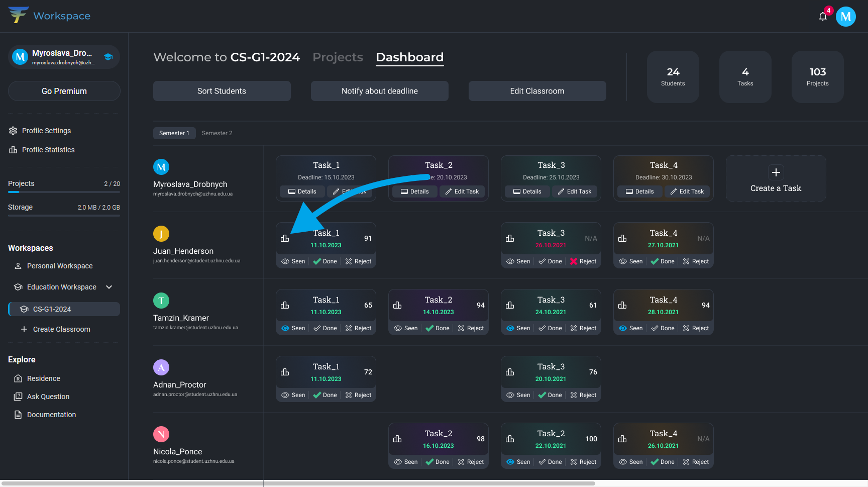Screen dimensions: 868x487
Task: Switch to the Projects tab
Action: click(x=338, y=57)
